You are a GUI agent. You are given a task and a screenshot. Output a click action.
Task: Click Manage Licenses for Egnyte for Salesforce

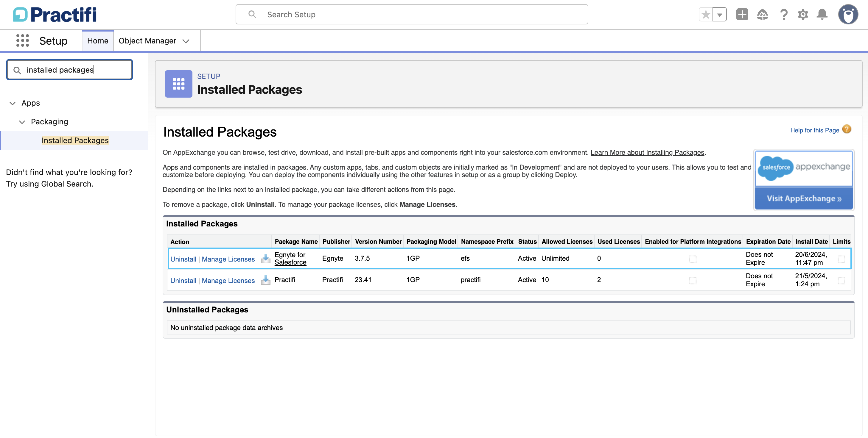tap(228, 259)
